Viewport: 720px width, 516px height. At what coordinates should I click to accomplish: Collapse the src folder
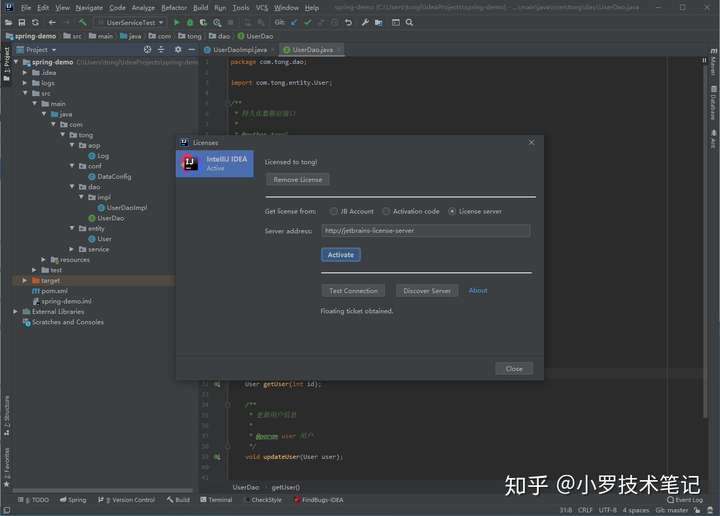click(25, 93)
